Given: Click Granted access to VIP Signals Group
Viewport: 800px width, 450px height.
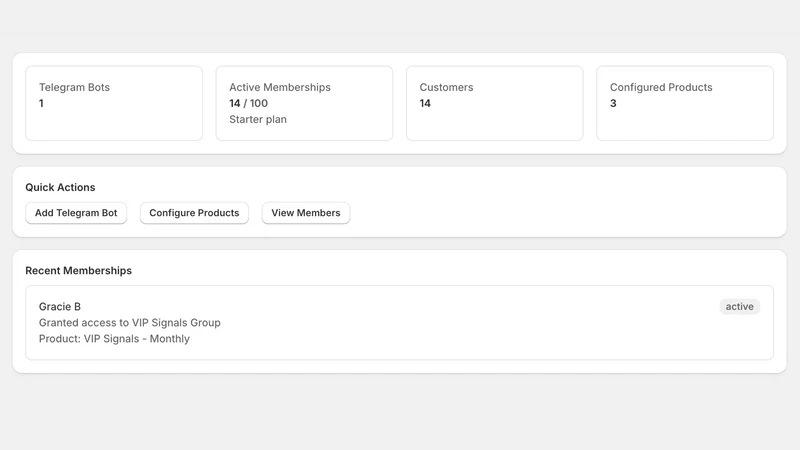Looking at the screenshot, I should click(130, 322).
